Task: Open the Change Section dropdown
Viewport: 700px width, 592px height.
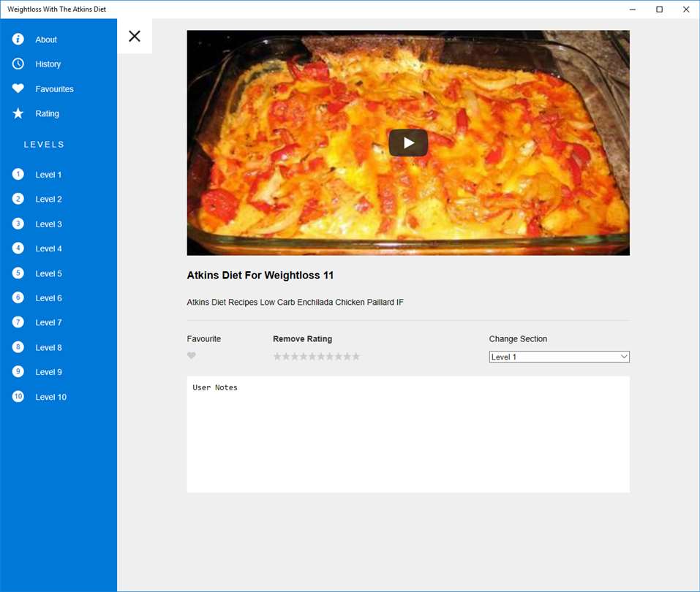Action: 559,357
